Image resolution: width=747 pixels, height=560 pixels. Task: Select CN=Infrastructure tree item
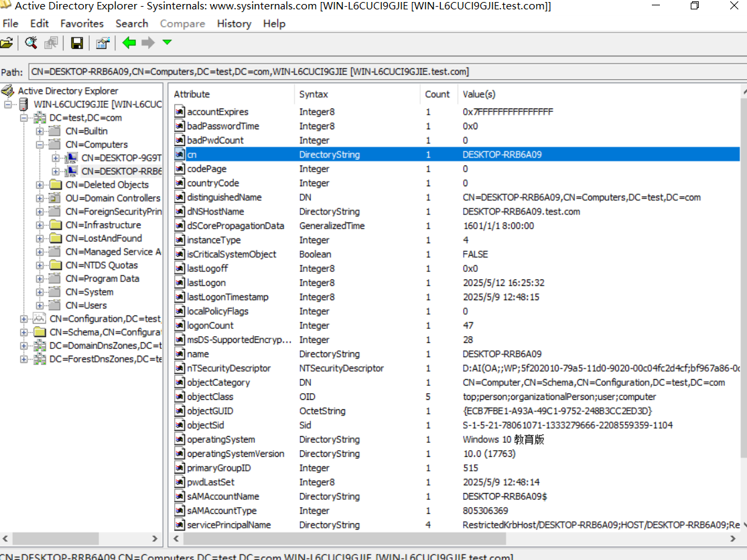(103, 225)
